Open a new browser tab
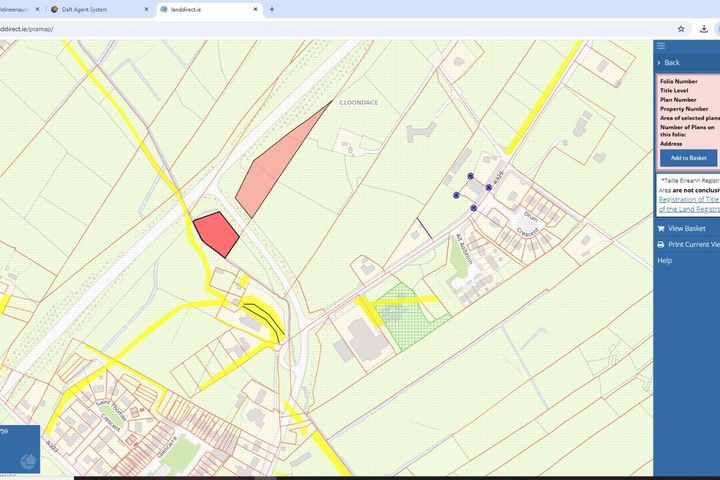Image resolution: width=720 pixels, height=480 pixels. coord(272,9)
